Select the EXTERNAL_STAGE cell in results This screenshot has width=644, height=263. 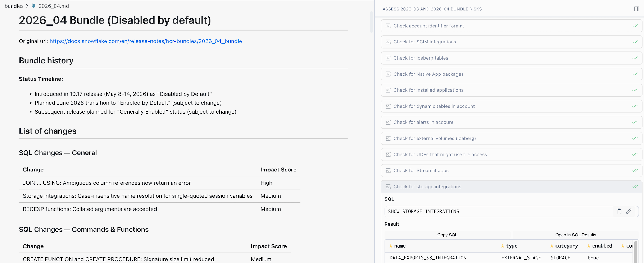coord(521,258)
